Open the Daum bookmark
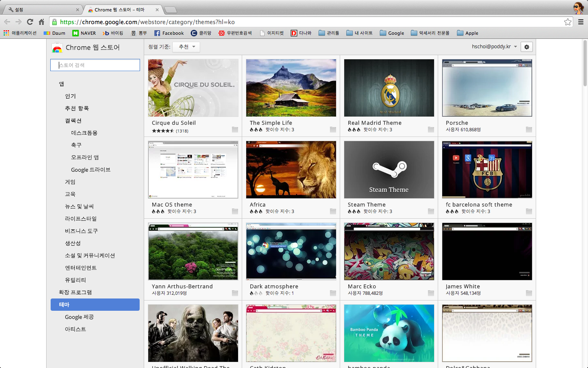This screenshot has height=368, width=588. coord(54,33)
